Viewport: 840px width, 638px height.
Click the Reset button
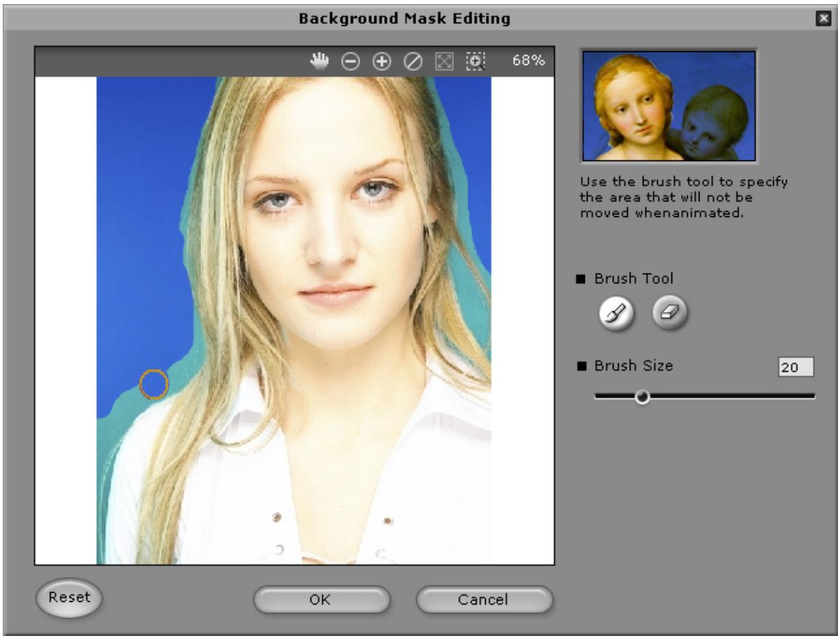tap(69, 598)
